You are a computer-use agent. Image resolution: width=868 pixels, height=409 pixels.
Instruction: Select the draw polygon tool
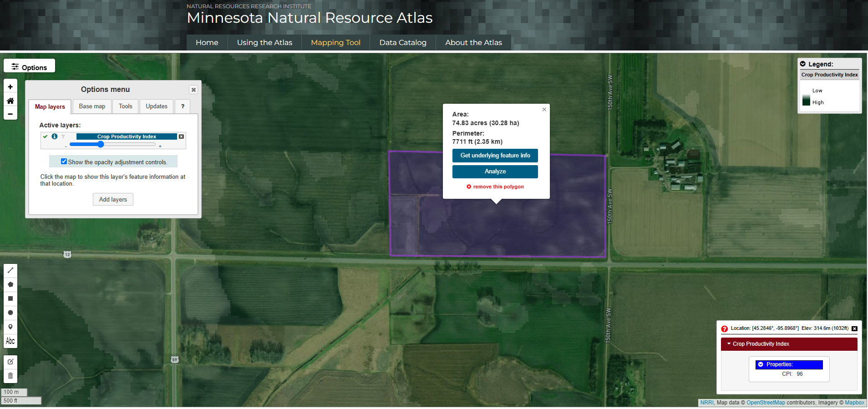click(10, 284)
